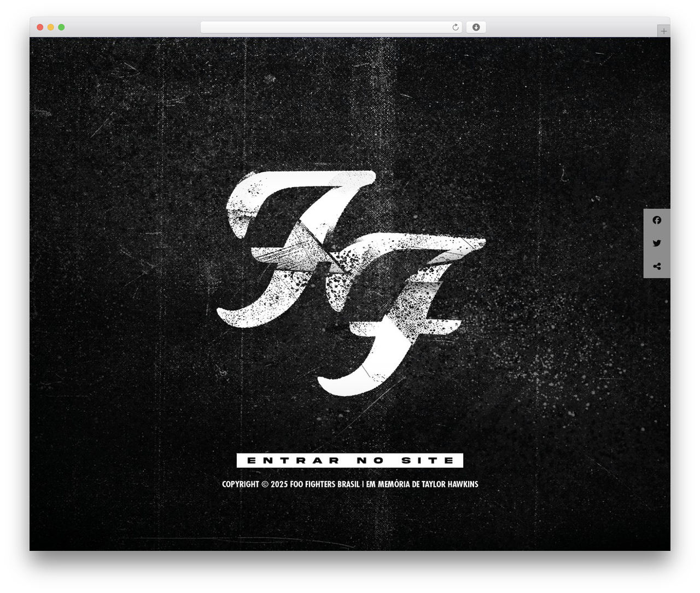Open the Facebook share icon
Screen dimensions: 700x593
(657, 220)
